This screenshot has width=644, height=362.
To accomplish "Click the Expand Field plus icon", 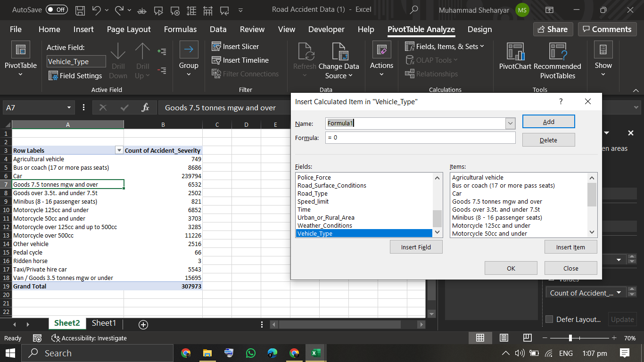I will (162, 51).
